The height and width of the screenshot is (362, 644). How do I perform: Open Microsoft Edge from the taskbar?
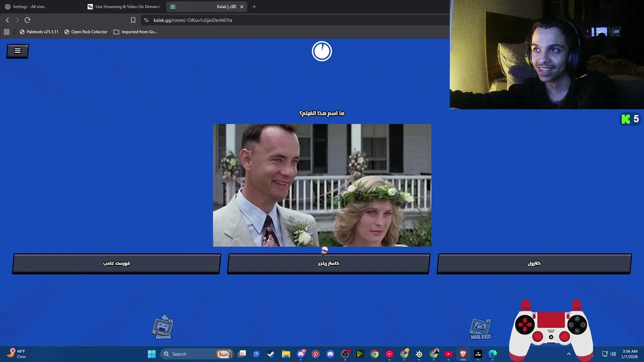(493, 354)
